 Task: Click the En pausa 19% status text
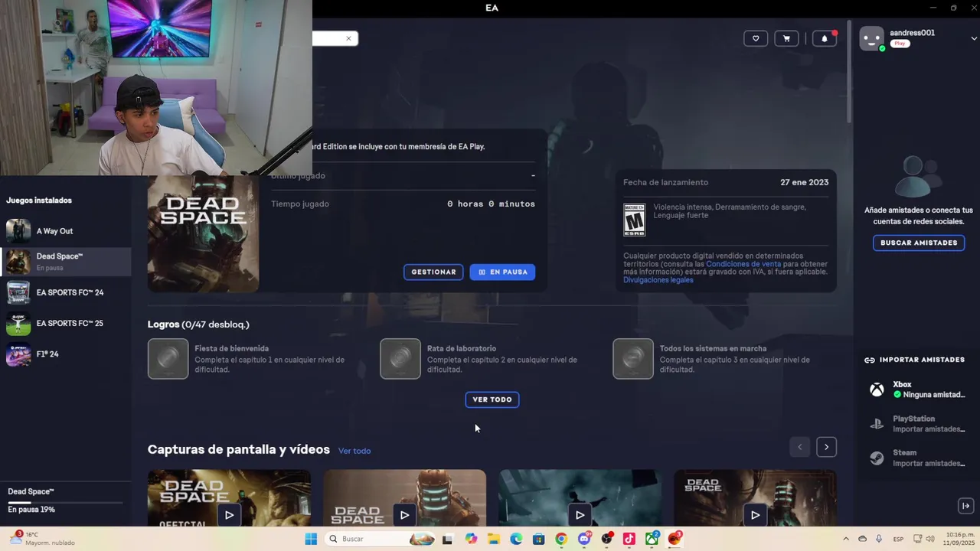(31, 510)
